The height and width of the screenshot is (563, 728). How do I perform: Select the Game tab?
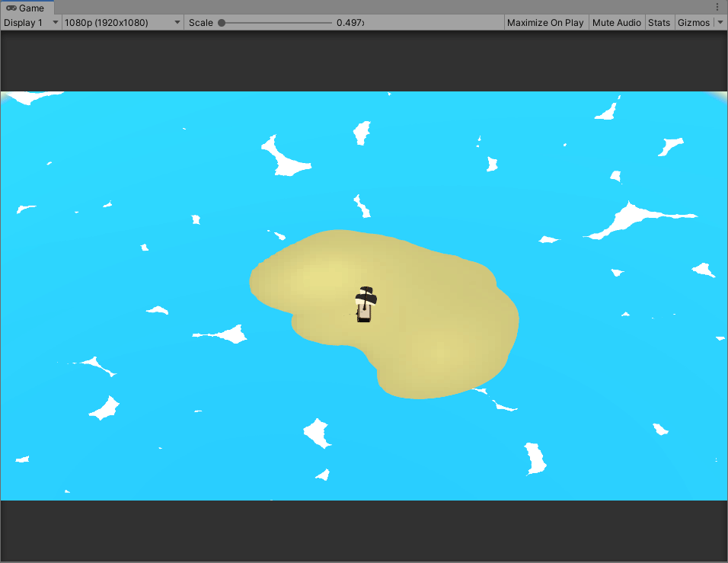[27, 8]
